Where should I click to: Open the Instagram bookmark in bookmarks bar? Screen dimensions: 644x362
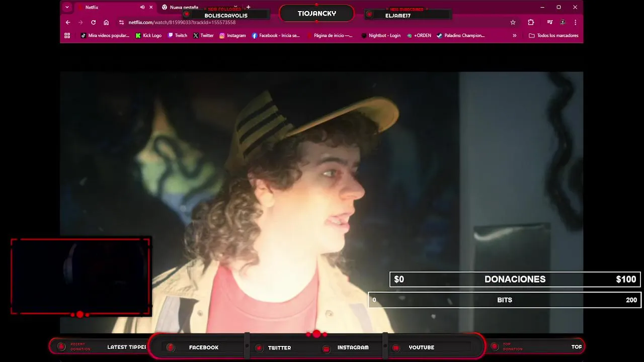[x=232, y=36]
